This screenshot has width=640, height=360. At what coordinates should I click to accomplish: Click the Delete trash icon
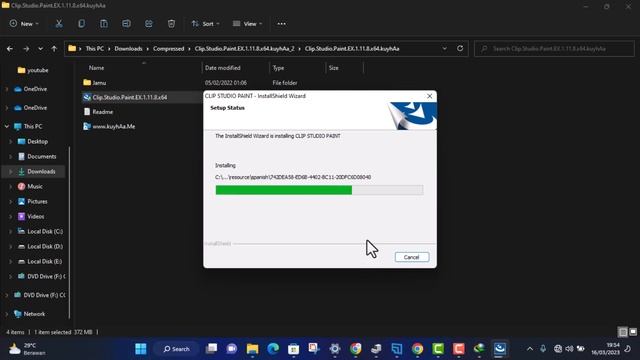[171, 24]
